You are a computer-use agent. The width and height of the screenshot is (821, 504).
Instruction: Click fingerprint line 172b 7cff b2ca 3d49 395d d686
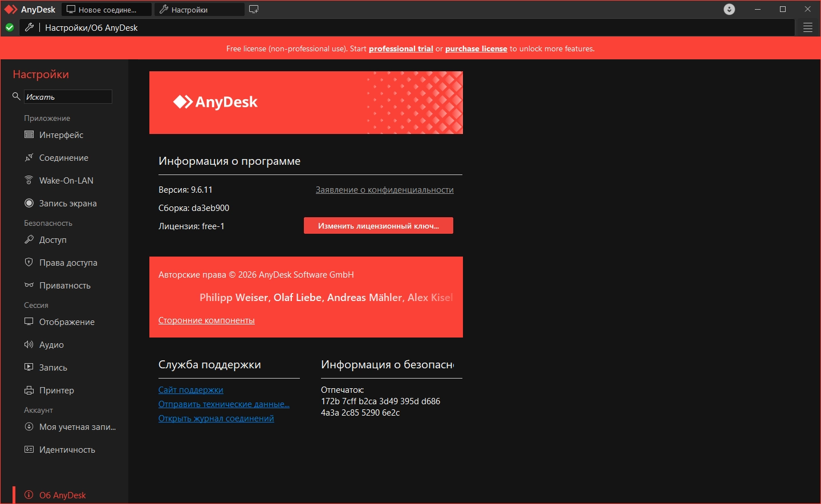pyautogui.click(x=381, y=401)
